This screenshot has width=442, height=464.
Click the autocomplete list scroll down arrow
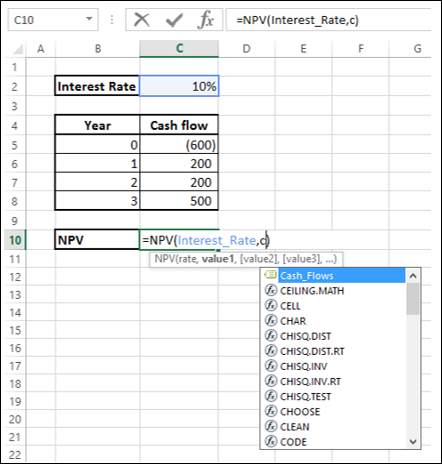413,442
